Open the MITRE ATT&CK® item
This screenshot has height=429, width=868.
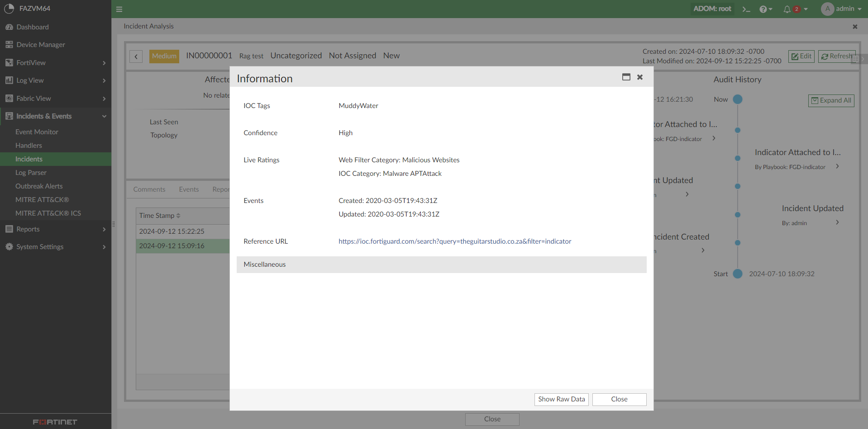click(x=42, y=200)
